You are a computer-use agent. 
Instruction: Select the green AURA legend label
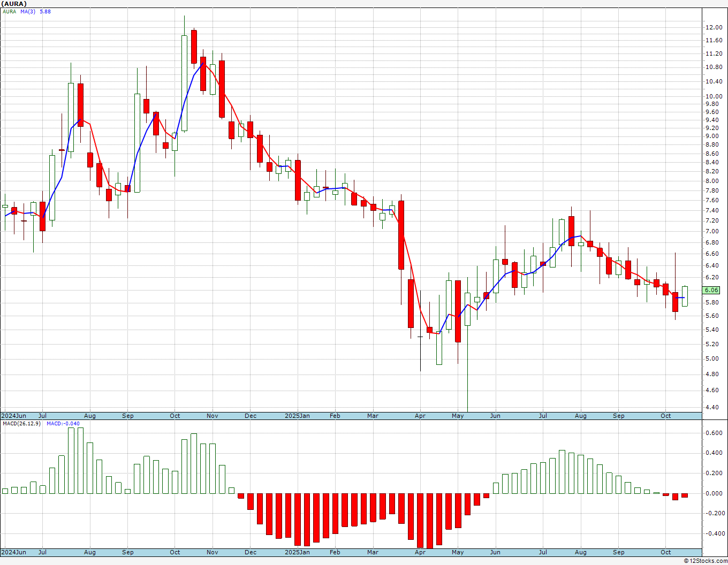point(10,11)
